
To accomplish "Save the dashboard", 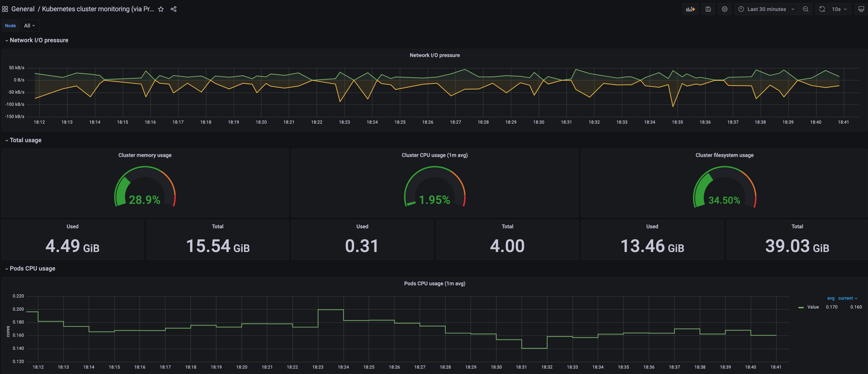I will [708, 9].
